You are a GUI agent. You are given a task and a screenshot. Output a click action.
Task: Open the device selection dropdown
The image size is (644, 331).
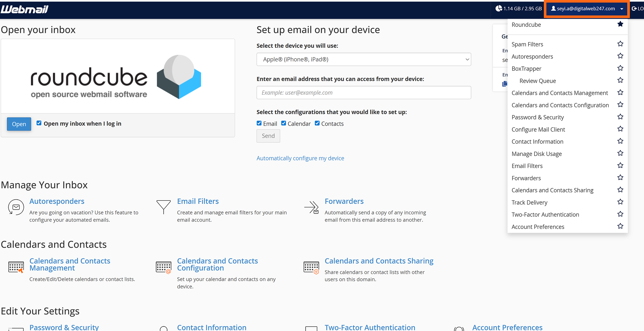[x=364, y=59]
